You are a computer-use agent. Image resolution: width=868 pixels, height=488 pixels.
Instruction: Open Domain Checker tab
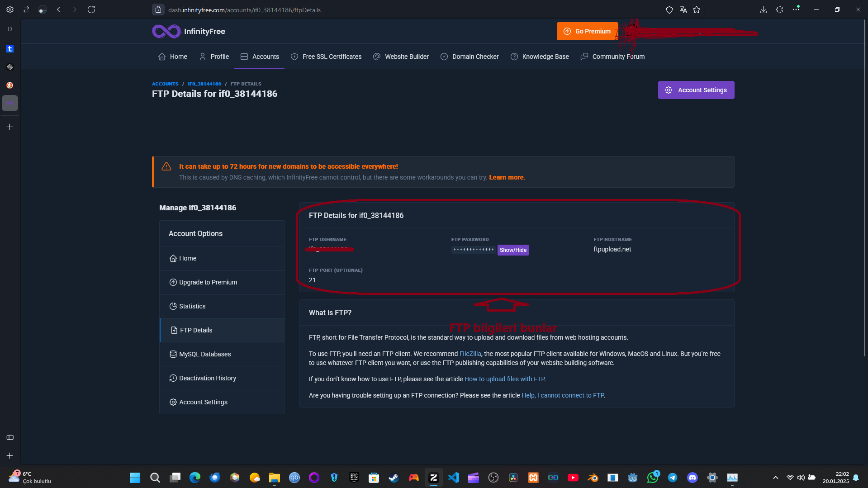[470, 57]
